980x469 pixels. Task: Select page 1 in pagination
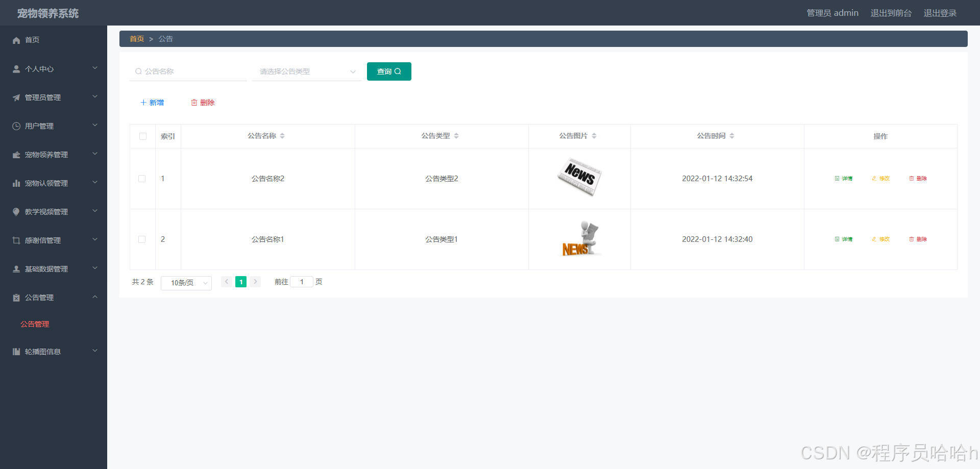coord(241,282)
